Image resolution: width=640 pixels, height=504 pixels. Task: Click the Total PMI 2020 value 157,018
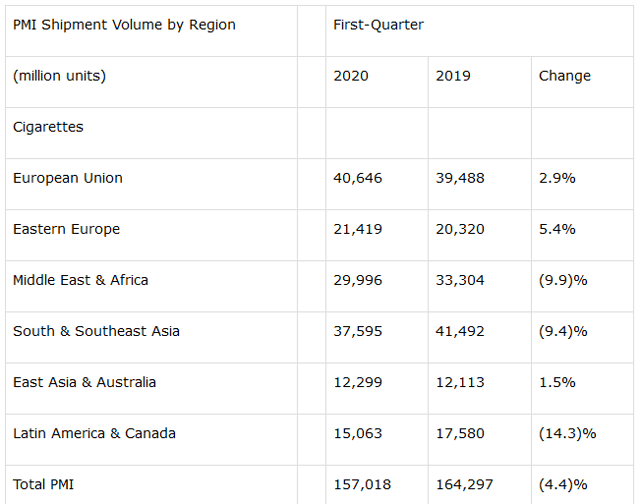tap(362, 484)
